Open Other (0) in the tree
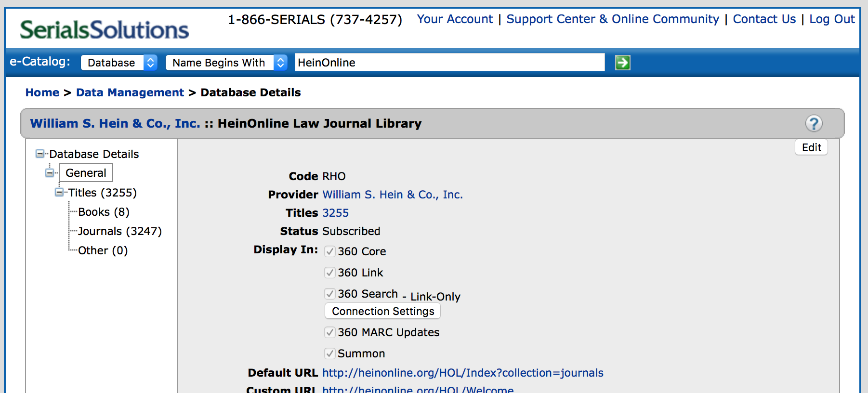Screen dimensions: 868x393 click(x=103, y=250)
